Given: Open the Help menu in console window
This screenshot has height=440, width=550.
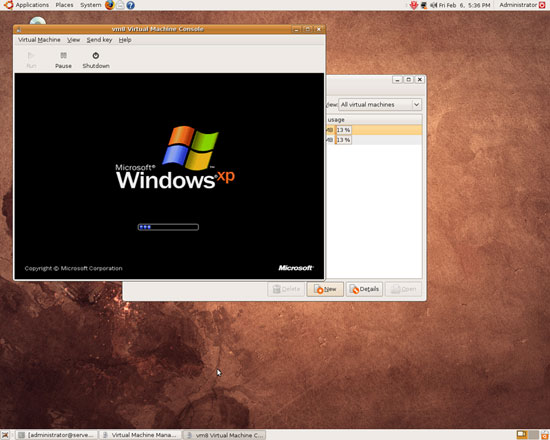Looking at the screenshot, I should pos(125,40).
